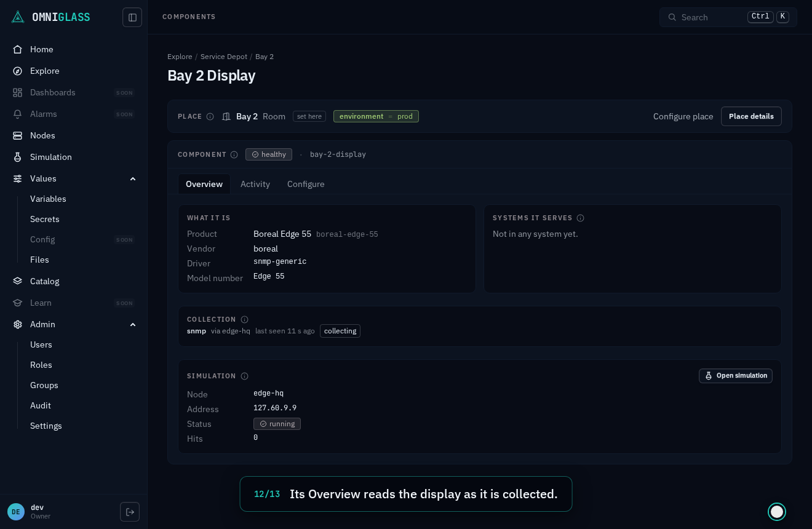Click the OmniGlass logo icon
This screenshot has width=812, height=529.
tap(18, 17)
